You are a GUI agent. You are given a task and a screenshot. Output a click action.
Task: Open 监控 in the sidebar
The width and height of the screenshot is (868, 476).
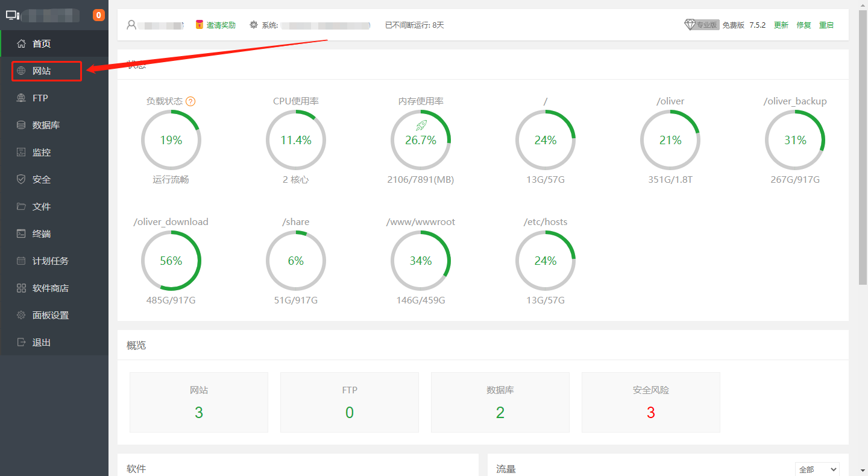point(42,152)
